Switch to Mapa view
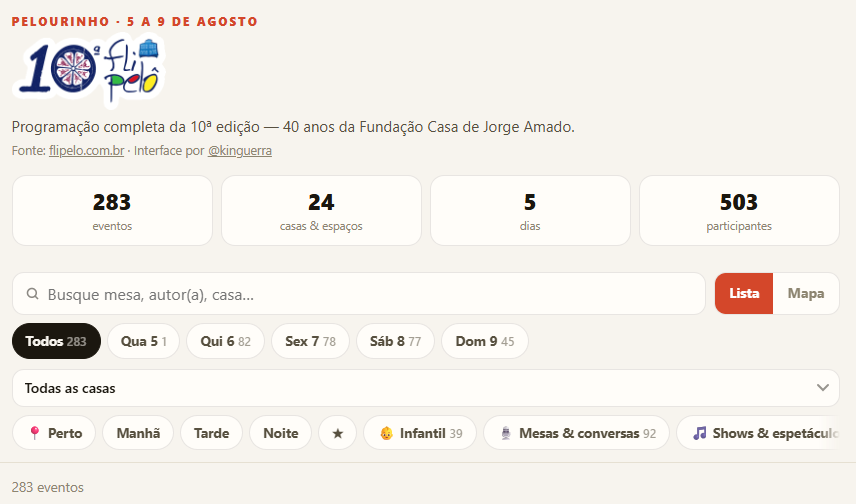 coord(806,293)
